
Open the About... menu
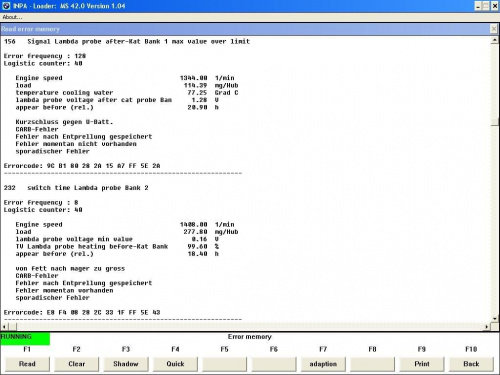point(12,17)
